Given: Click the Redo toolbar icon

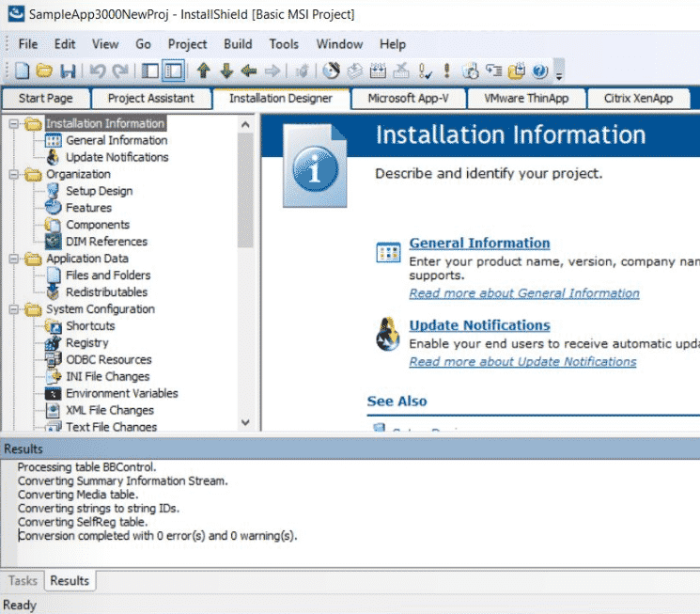Looking at the screenshot, I should tap(119, 71).
